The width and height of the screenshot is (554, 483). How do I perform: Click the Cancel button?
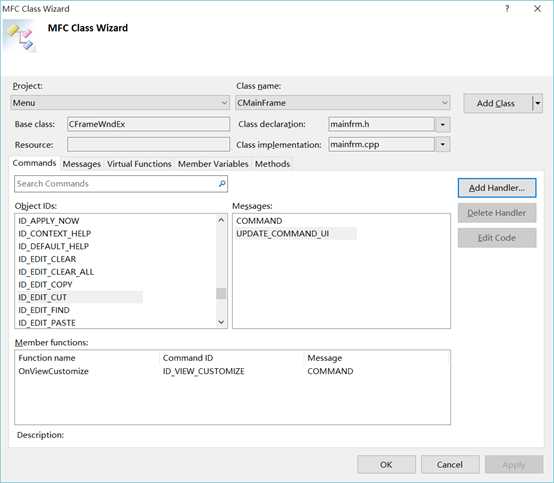pyautogui.click(x=450, y=464)
